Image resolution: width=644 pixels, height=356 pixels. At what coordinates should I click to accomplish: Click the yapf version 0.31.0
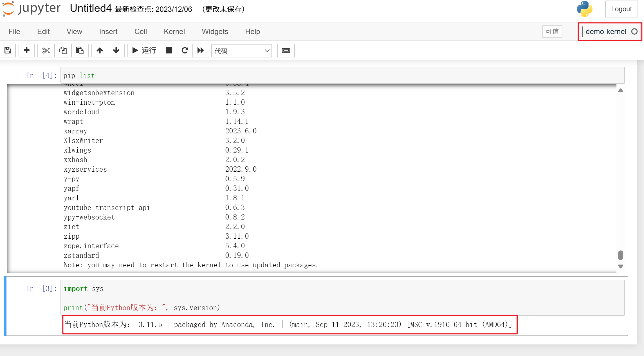(237, 189)
